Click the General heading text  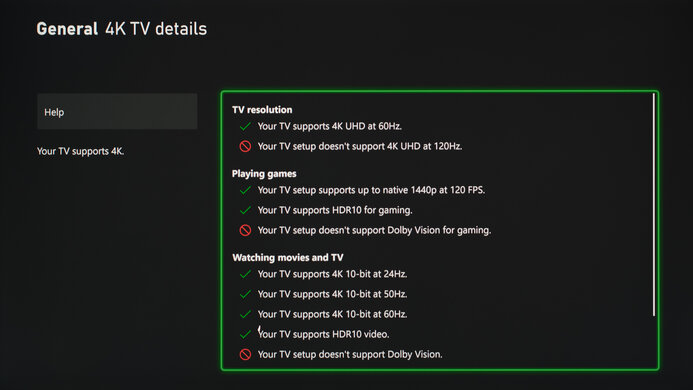click(x=67, y=29)
